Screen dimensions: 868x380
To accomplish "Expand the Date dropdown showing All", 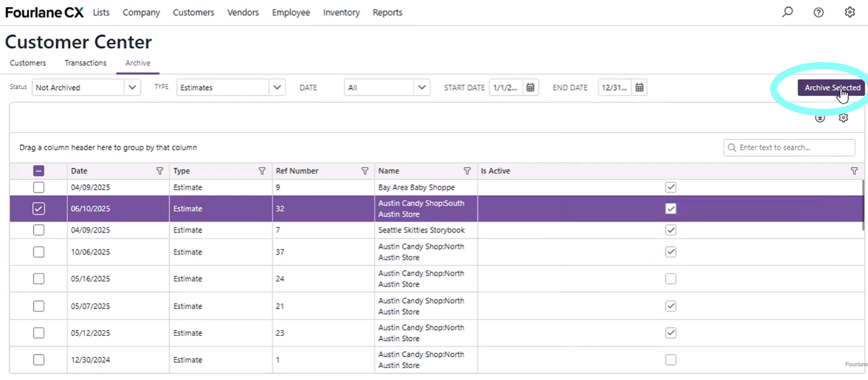I will point(422,87).
